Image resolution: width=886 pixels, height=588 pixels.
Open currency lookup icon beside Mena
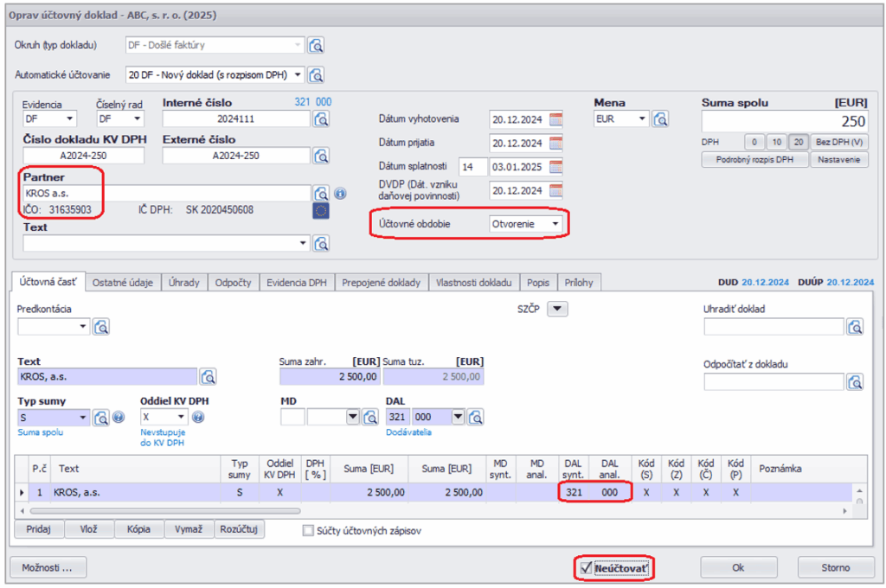[x=661, y=119]
